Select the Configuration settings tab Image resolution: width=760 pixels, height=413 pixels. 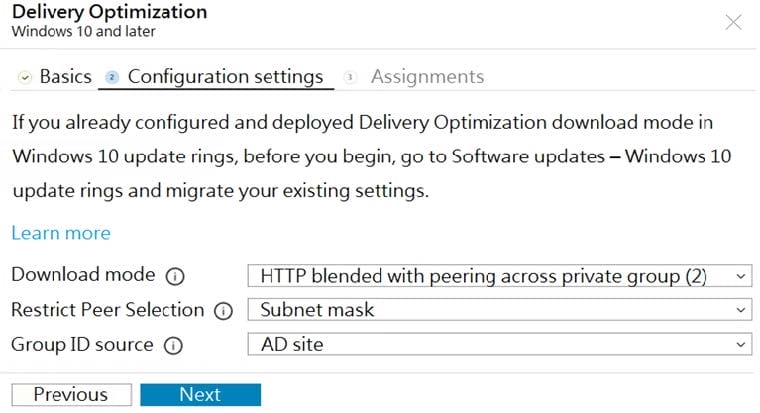225,77
